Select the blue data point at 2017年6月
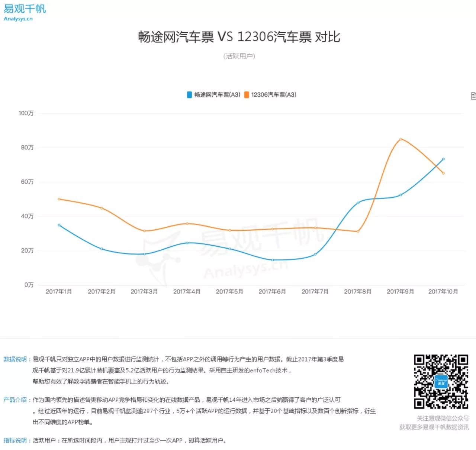476x450 pixels. tap(273, 260)
